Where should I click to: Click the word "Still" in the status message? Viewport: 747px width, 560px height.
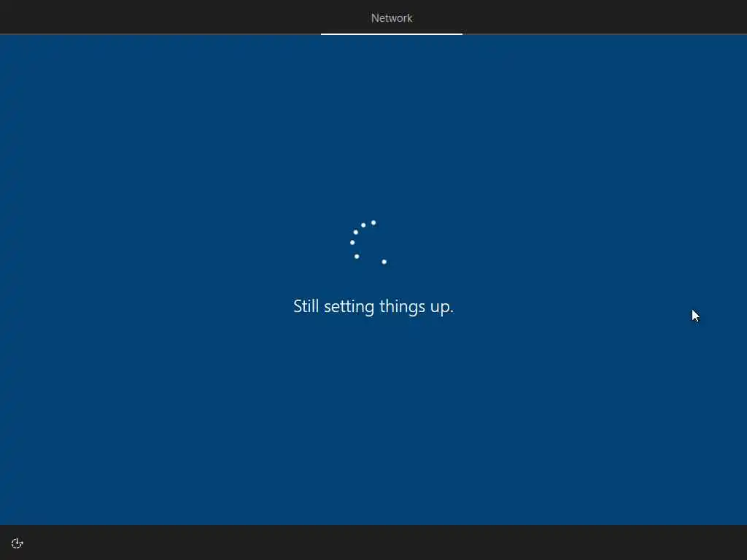(306, 306)
